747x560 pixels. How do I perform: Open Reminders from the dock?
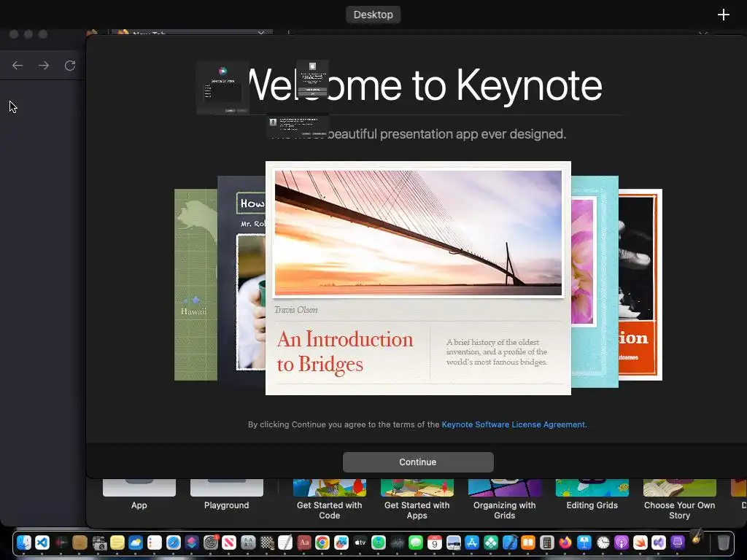[x=155, y=542]
